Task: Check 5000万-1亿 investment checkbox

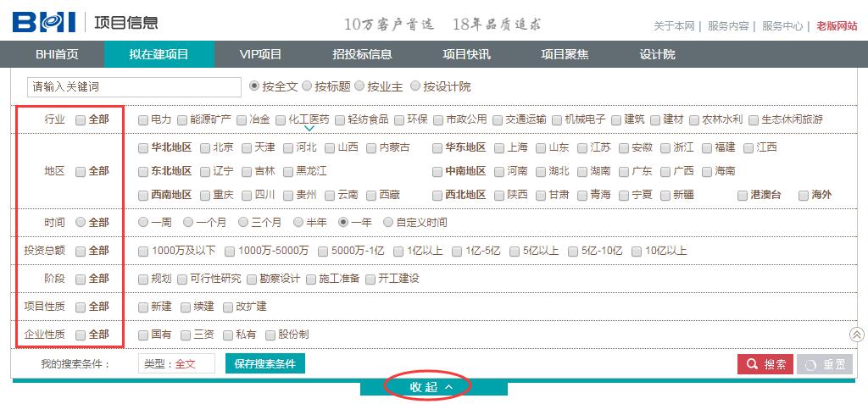Action: coord(323,252)
